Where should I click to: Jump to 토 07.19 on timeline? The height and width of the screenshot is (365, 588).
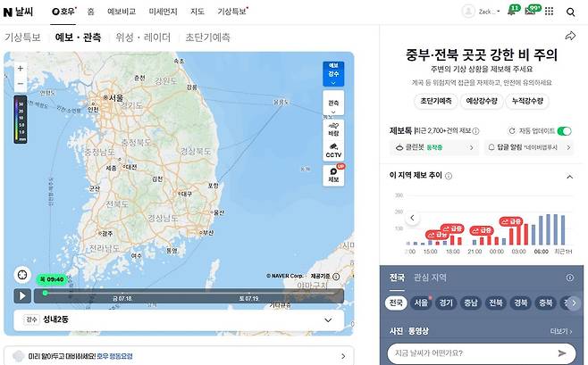[249, 298]
